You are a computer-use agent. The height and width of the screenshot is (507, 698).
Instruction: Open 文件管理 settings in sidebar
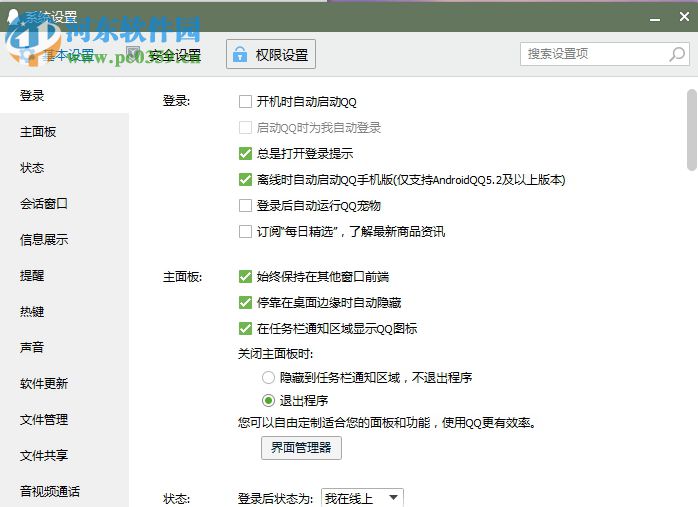click(64, 419)
